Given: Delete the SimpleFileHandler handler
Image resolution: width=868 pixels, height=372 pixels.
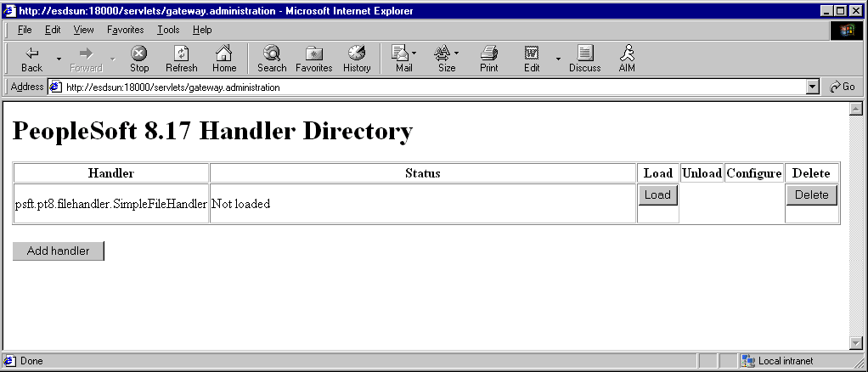Looking at the screenshot, I should click(812, 195).
